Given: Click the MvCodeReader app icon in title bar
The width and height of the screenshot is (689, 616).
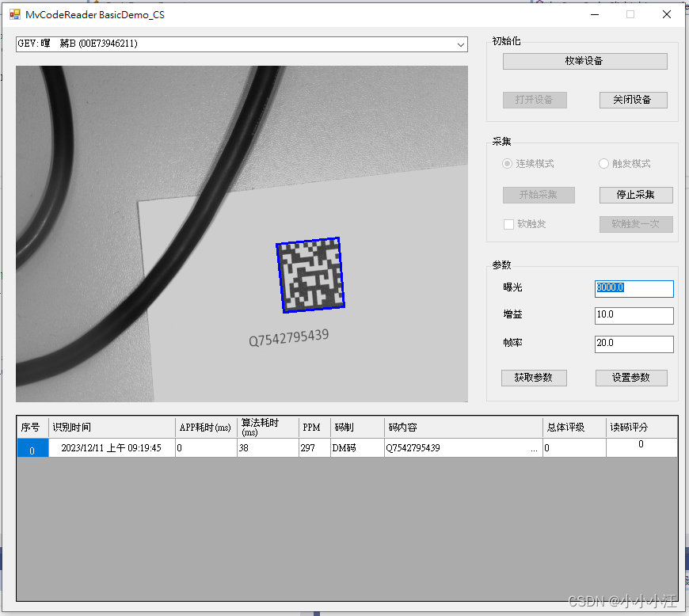Looking at the screenshot, I should [14, 14].
